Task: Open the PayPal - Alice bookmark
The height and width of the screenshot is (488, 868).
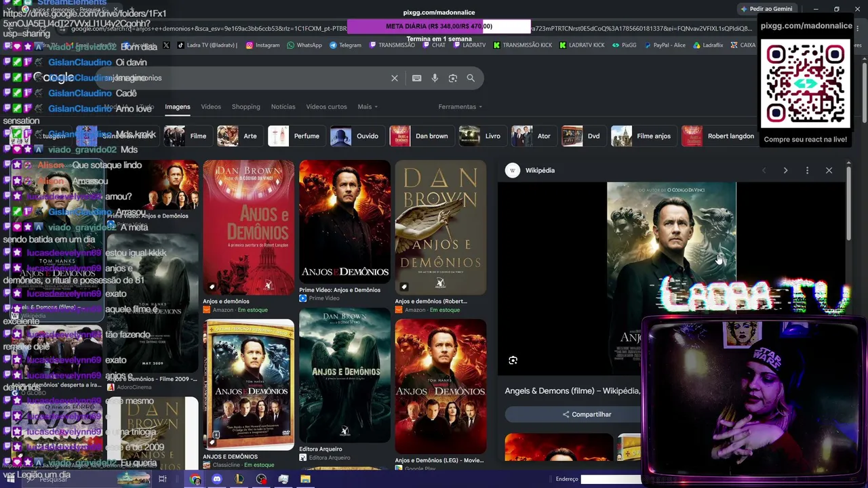Action: click(665, 45)
